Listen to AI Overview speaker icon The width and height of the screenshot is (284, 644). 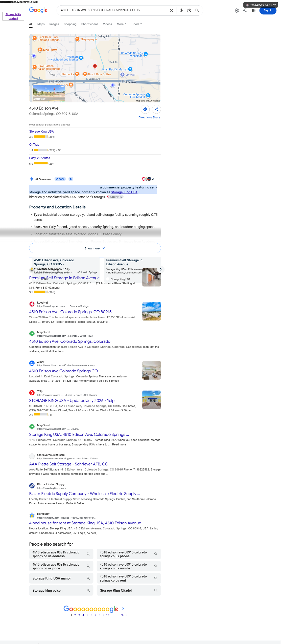(71, 179)
